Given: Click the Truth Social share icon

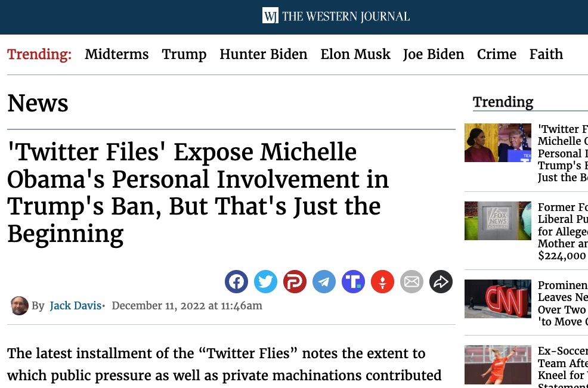Looking at the screenshot, I should point(353,281).
